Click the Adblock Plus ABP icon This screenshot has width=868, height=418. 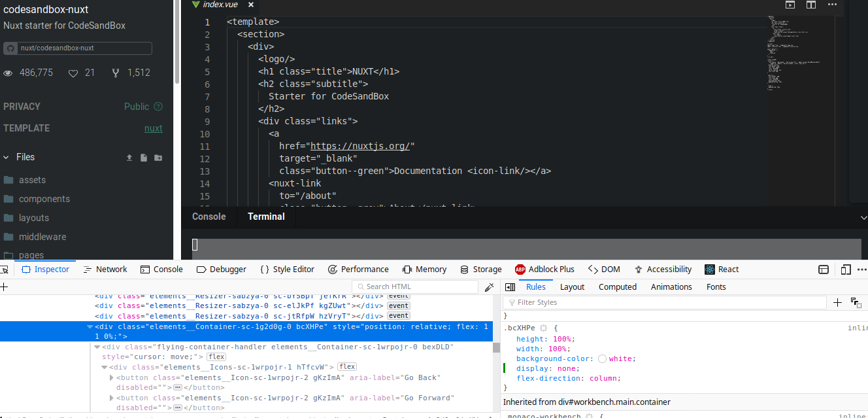tap(520, 270)
